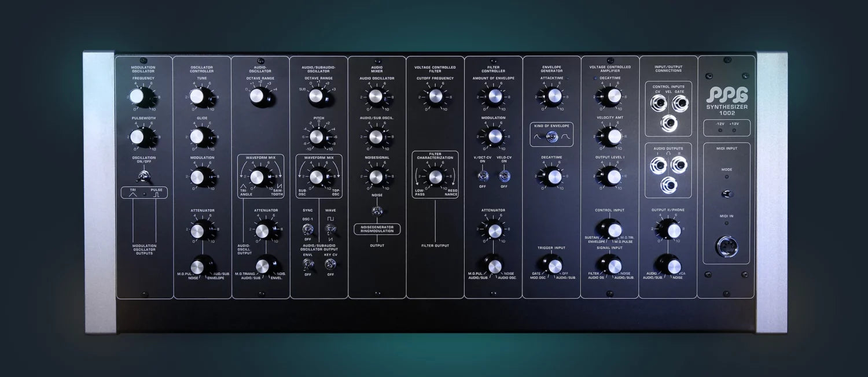This screenshot has width=868, height=377.
Task: Click the "ENVELOPE GENERATOR" module title
Action: [552, 69]
